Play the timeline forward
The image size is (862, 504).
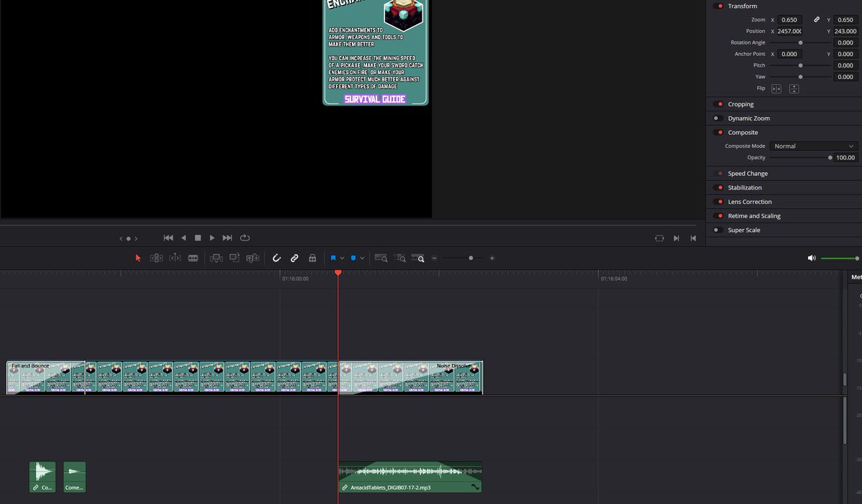pyautogui.click(x=212, y=238)
